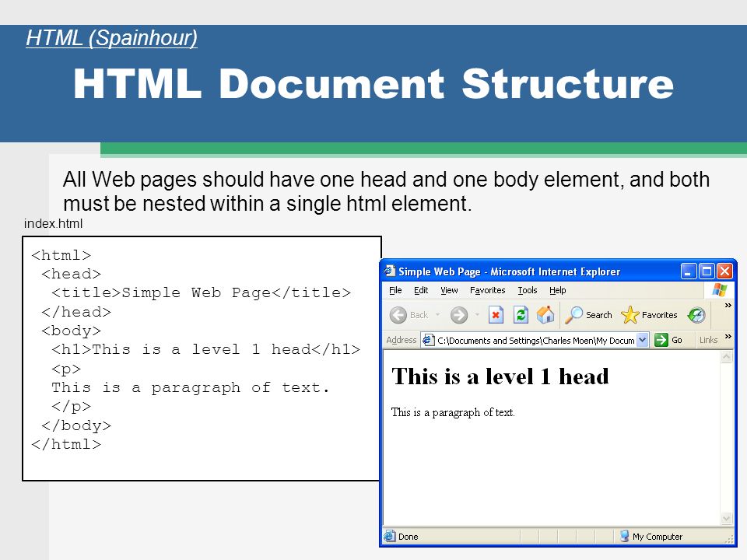
Task: Click the 'HTML Document Structure' slide title
Action: click(x=373, y=84)
